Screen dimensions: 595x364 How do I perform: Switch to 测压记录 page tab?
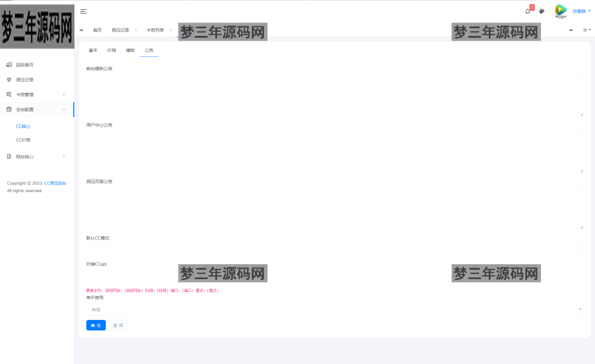pyautogui.click(x=120, y=30)
